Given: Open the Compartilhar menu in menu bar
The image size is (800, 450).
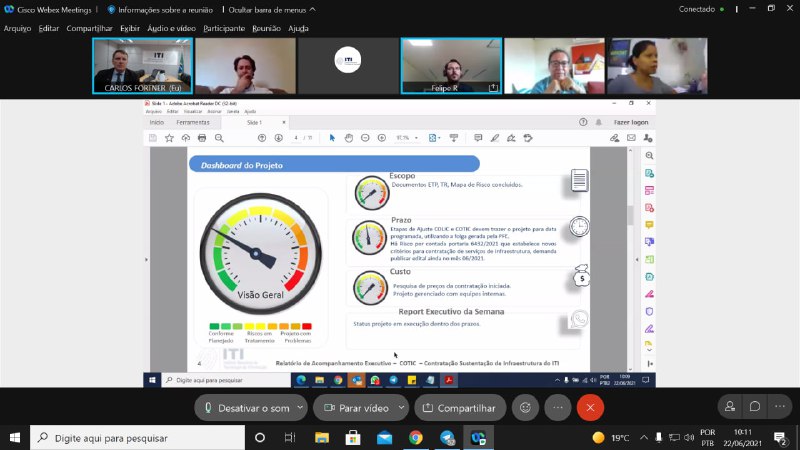Looking at the screenshot, I should (x=89, y=28).
